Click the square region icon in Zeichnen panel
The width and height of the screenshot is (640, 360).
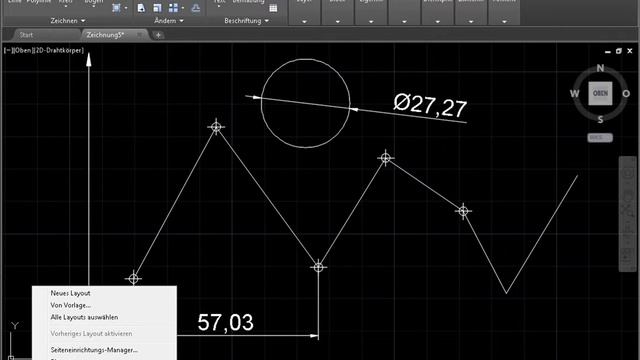[x=116, y=8]
